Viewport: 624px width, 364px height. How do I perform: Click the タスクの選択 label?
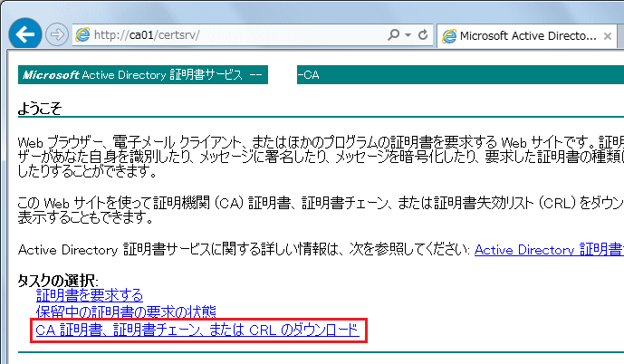(57, 281)
